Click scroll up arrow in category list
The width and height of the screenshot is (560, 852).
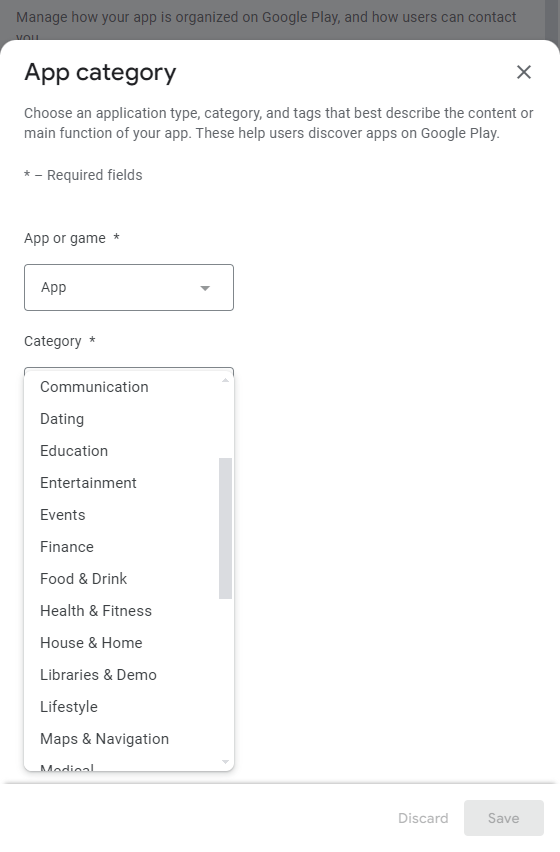click(225, 380)
